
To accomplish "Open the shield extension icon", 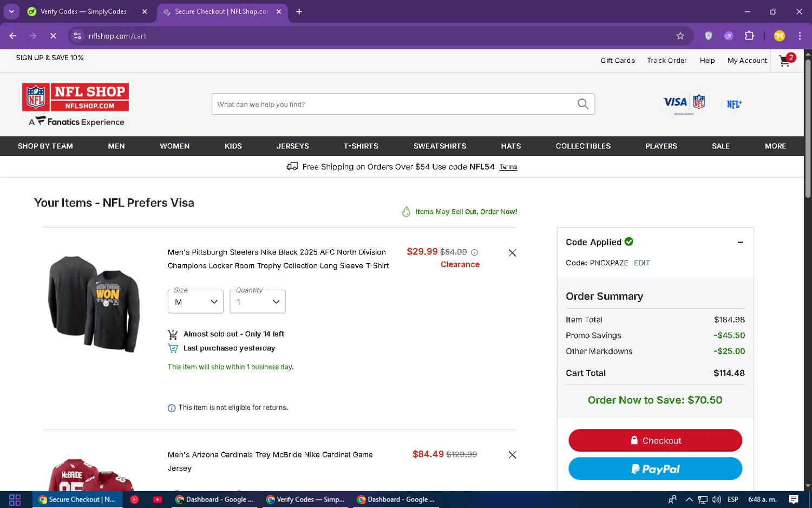I will pyautogui.click(x=708, y=36).
